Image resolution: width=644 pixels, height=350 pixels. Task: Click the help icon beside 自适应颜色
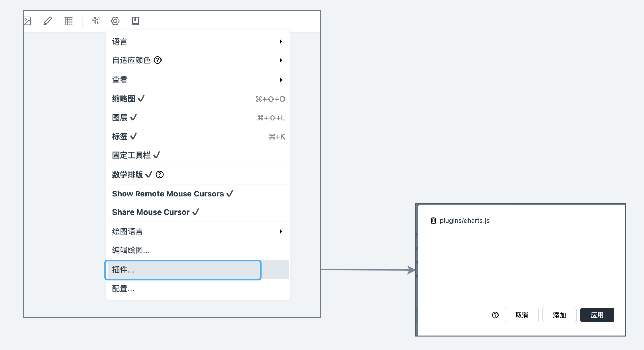click(158, 60)
